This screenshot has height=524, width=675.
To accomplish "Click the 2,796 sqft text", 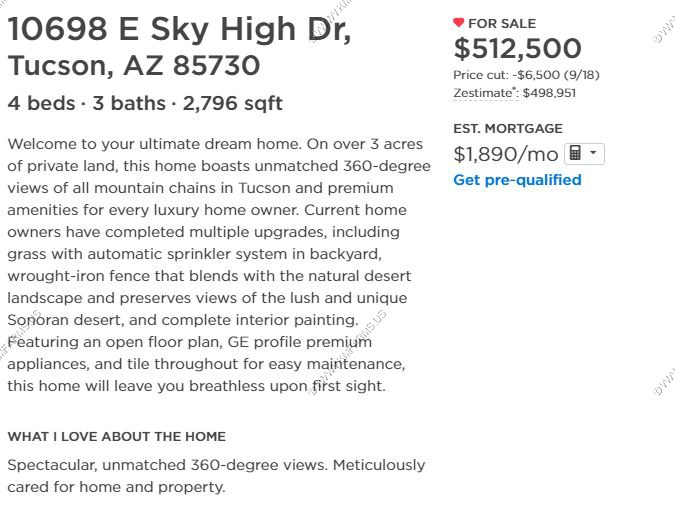I will (232, 103).
